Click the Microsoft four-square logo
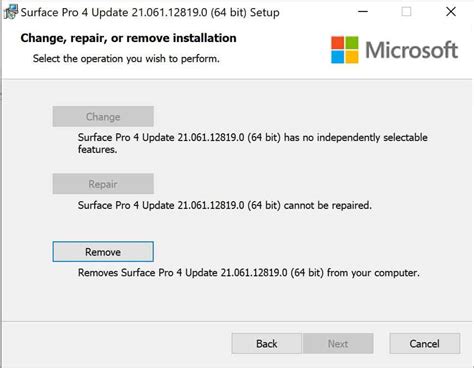Screen dimensions: 474x368 coord(345,50)
